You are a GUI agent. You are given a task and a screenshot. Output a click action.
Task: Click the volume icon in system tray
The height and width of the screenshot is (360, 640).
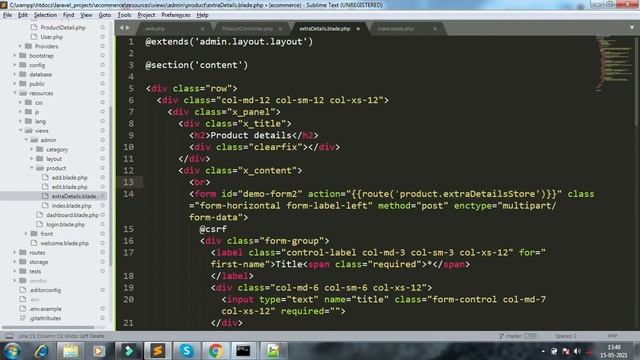577,351
